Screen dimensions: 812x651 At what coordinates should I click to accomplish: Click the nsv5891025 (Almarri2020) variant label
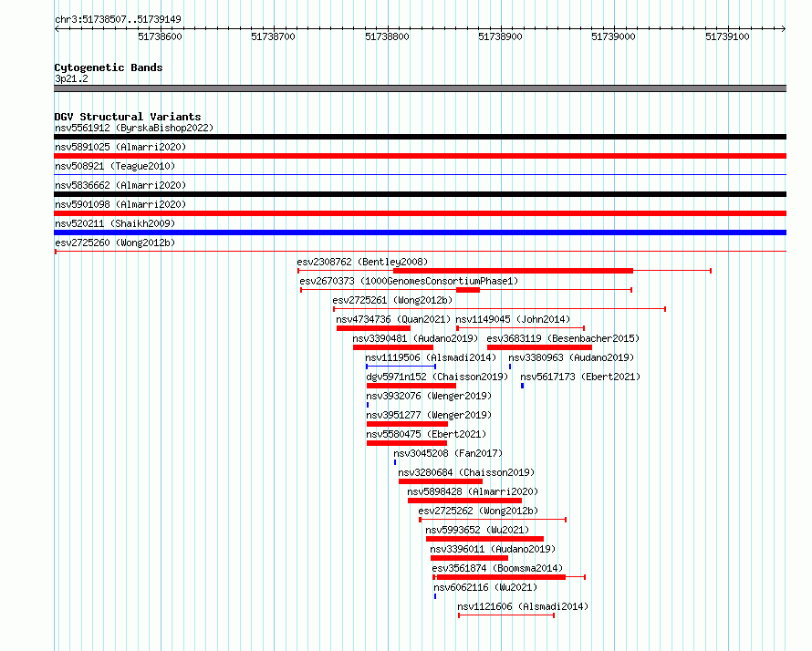pos(120,147)
